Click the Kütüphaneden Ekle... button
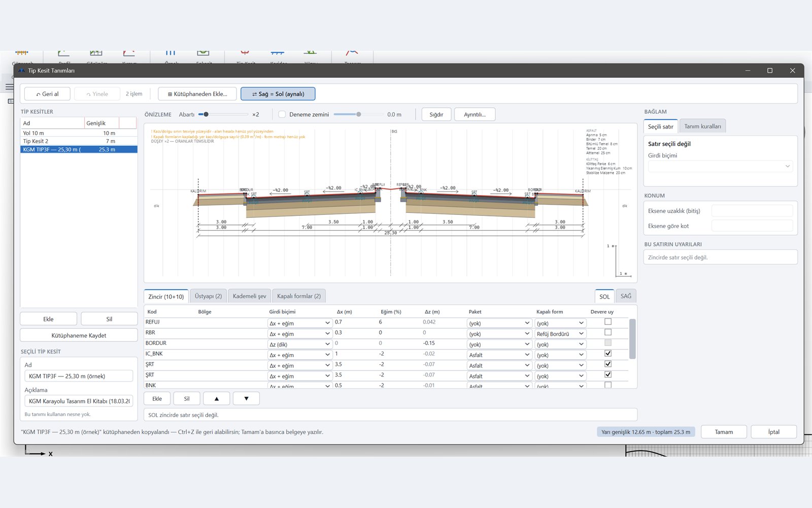The height and width of the screenshot is (508, 812). point(197,94)
